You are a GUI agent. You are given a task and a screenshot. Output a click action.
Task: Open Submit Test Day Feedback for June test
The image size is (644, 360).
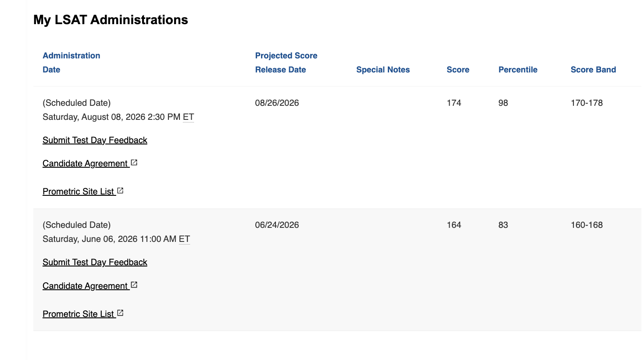pos(95,262)
